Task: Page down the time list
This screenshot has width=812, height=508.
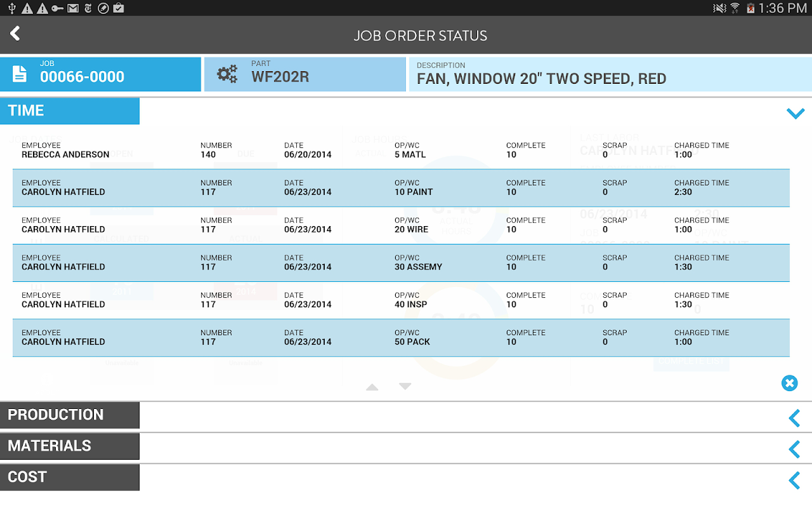Action: [405, 387]
